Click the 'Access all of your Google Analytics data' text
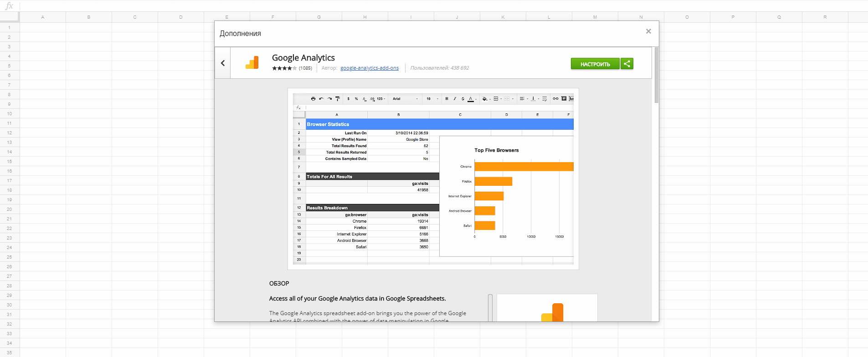 358,299
